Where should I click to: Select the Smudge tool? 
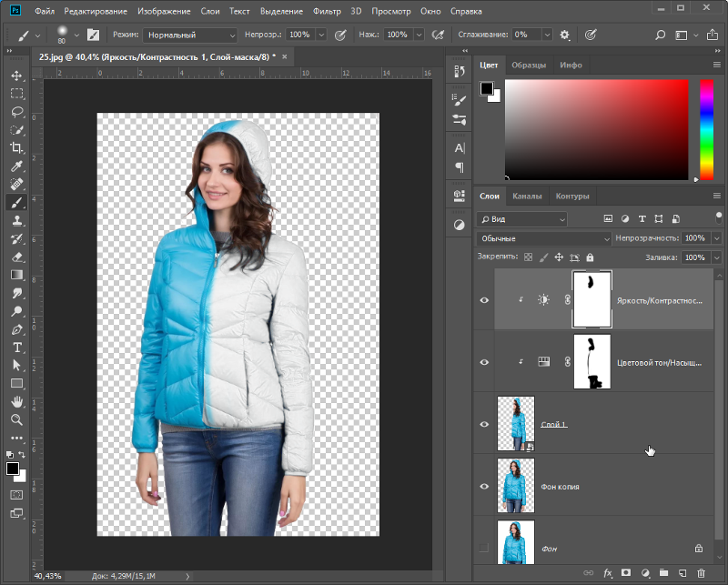16,293
